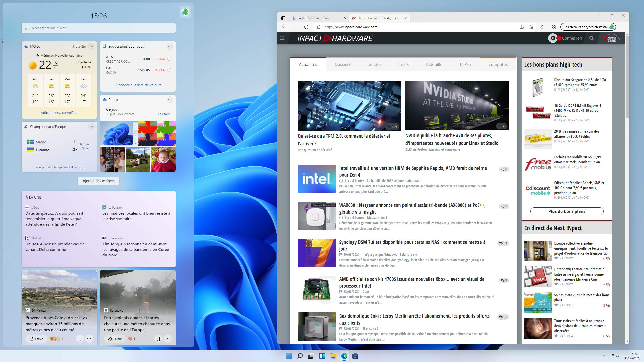
Task: Switch to the Dossiers tab
Action: pos(343,64)
